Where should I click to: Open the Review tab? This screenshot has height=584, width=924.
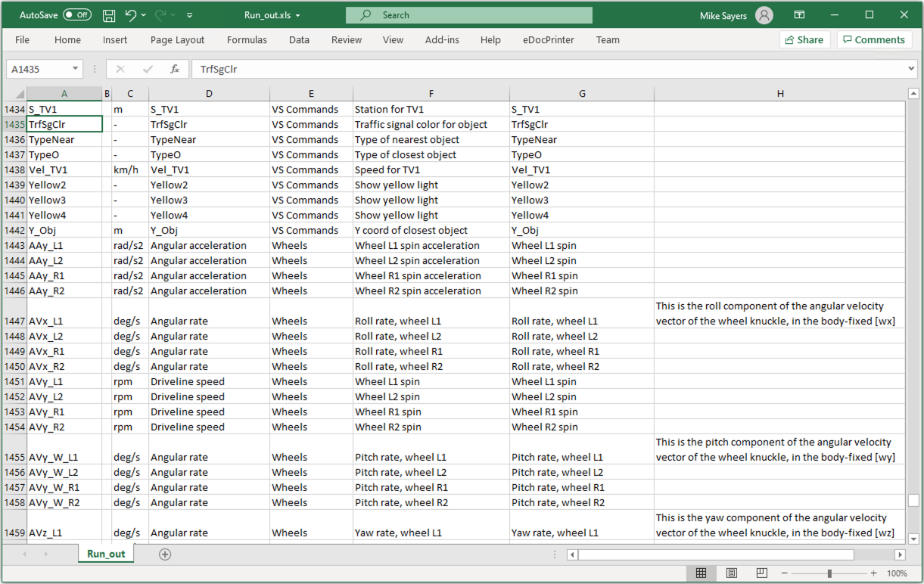[347, 40]
